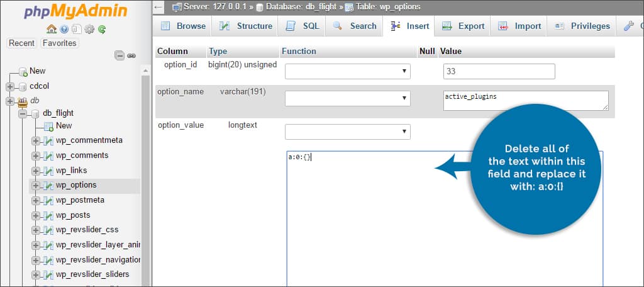Switch to the Structure tab
Viewport: 644px width, 287px height.
click(x=245, y=26)
